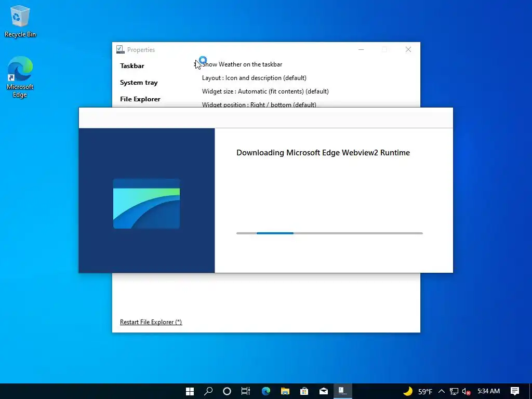Click the 59°F temperature reading
The width and height of the screenshot is (532, 399).
tap(425, 392)
